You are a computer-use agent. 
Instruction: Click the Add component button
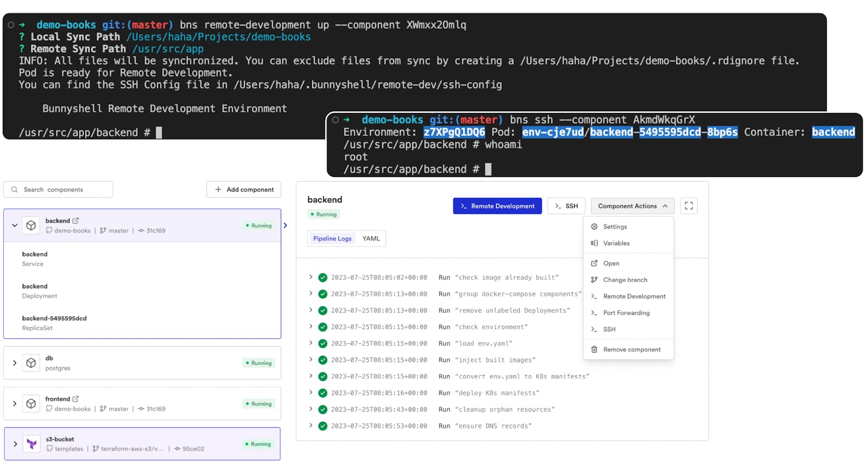pos(244,189)
